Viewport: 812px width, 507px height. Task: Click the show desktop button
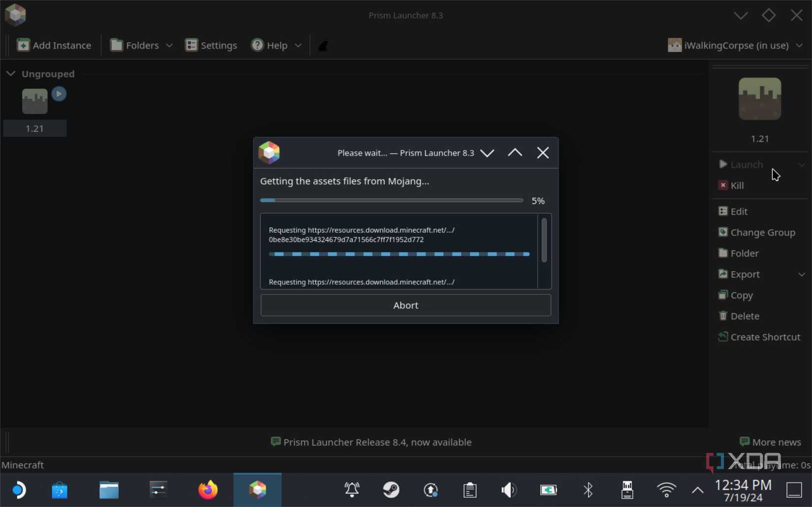click(x=794, y=490)
